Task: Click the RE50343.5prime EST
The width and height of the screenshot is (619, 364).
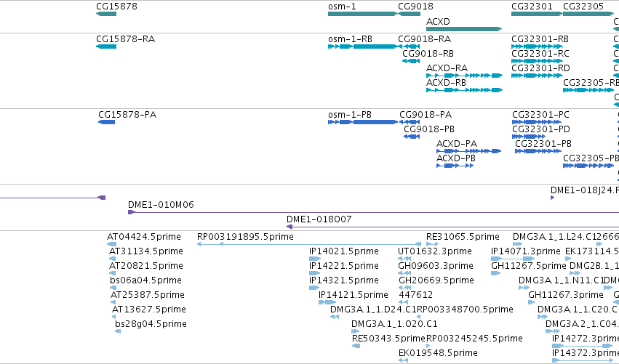Action: [x=356, y=346]
